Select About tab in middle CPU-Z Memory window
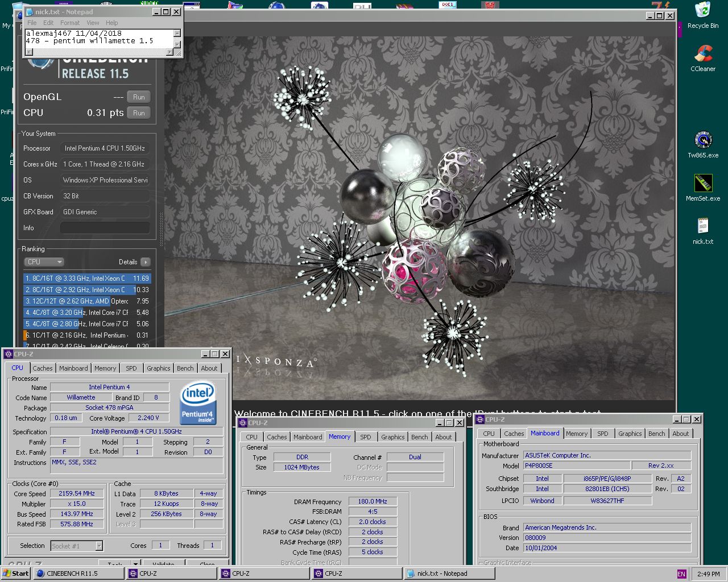The width and height of the screenshot is (728, 582). pyautogui.click(x=444, y=437)
